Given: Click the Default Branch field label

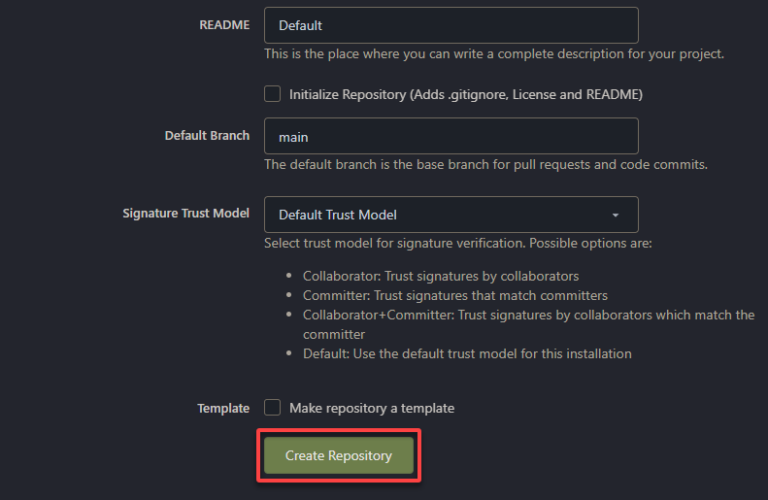Looking at the screenshot, I should tap(207, 136).
